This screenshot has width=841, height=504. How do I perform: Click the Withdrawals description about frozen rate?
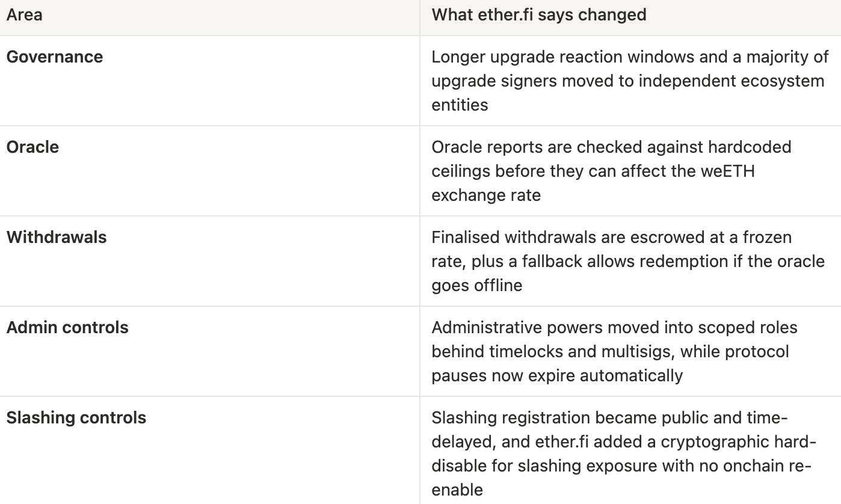coord(628,262)
